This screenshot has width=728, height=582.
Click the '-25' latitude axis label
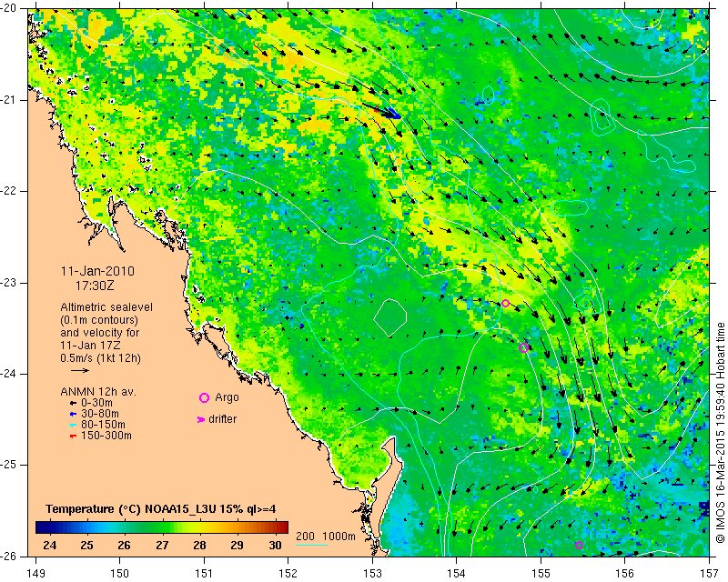coord(8,465)
